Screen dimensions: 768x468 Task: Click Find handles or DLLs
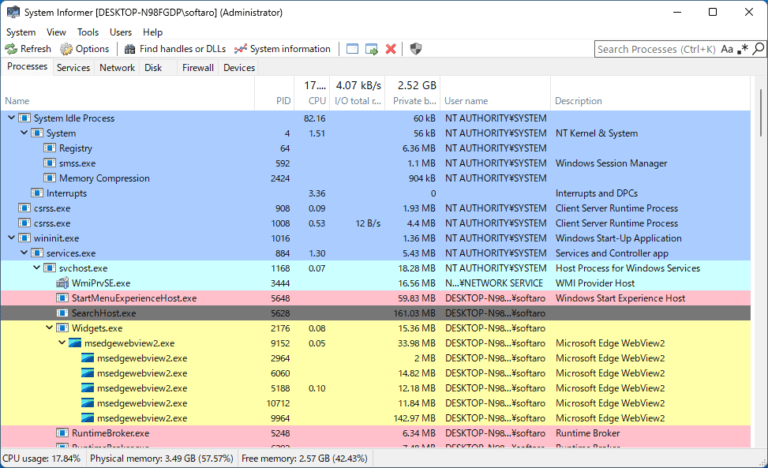point(175,49)
